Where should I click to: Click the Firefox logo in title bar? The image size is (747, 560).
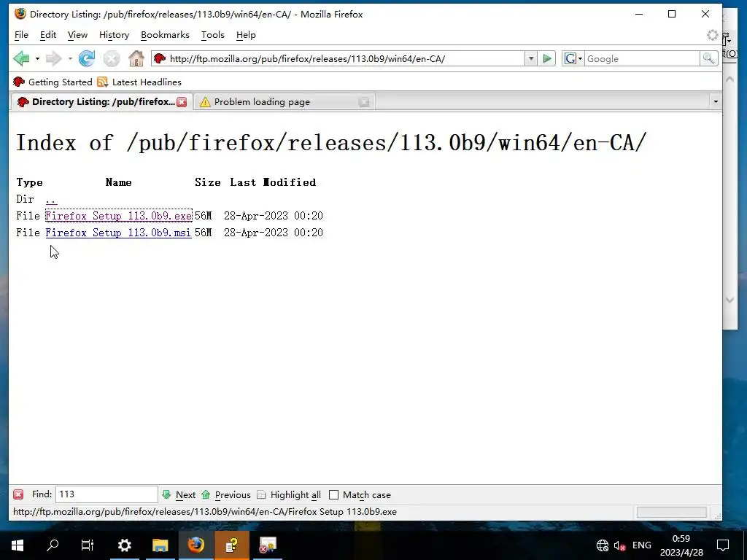(x=20, y=14)
